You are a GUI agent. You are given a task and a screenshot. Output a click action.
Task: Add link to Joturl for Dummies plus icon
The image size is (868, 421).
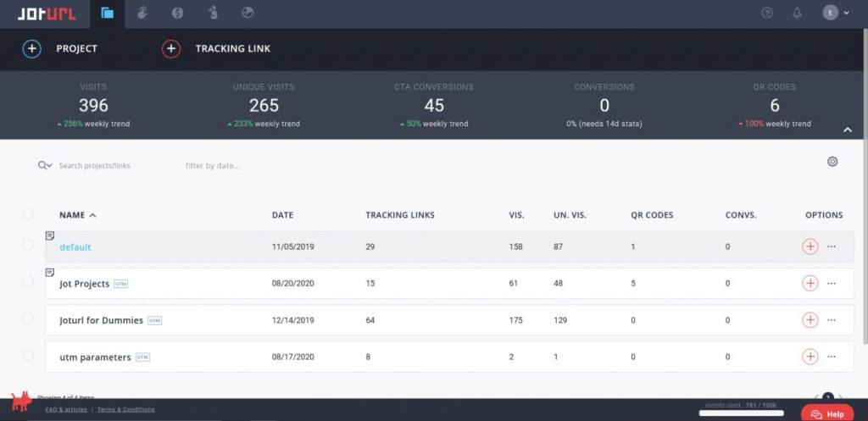810,319
